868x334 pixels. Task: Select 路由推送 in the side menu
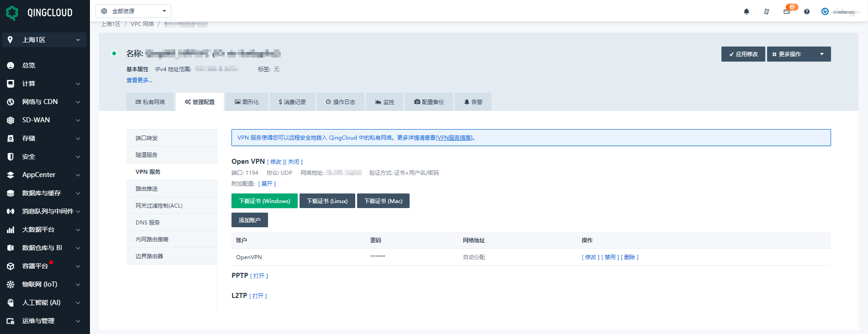pyautogui.click(x=172, y=188)
